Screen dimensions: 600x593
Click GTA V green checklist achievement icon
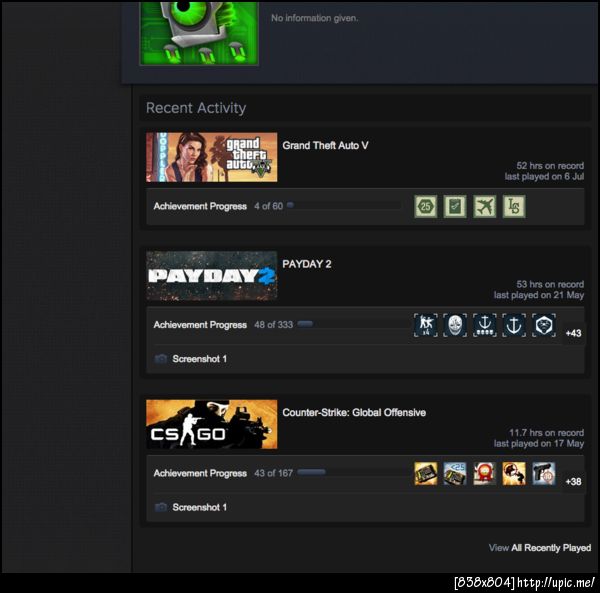455,207
